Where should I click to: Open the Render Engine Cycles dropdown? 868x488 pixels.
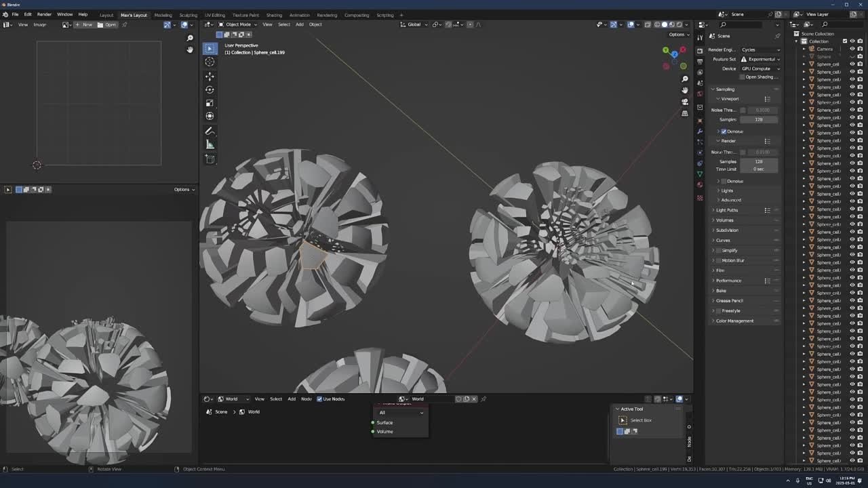click(x=759, y=49)
